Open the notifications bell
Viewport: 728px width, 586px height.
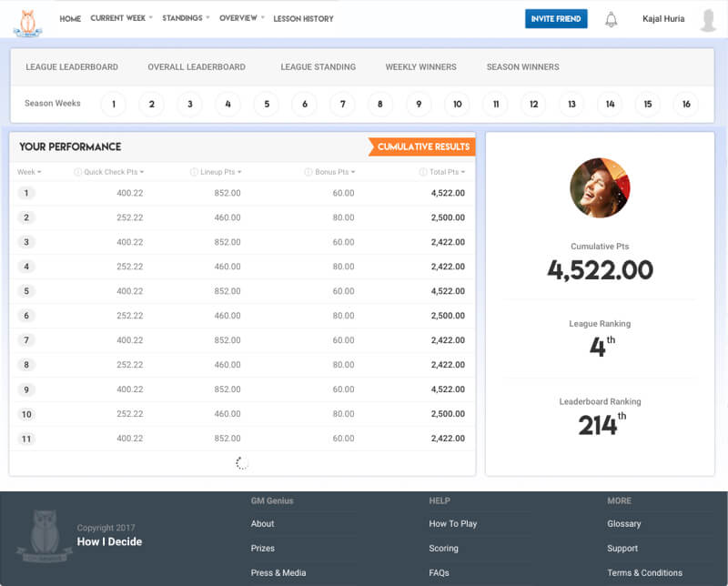[611, 19]
